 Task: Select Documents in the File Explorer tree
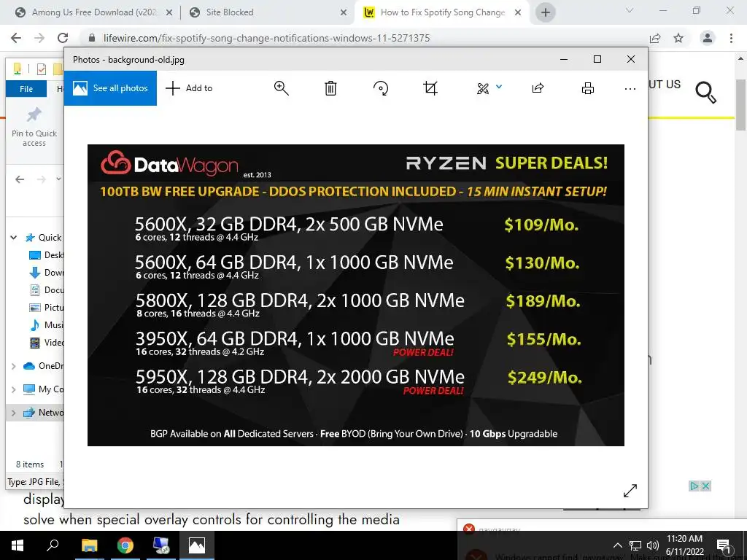[x=46, y=290]
